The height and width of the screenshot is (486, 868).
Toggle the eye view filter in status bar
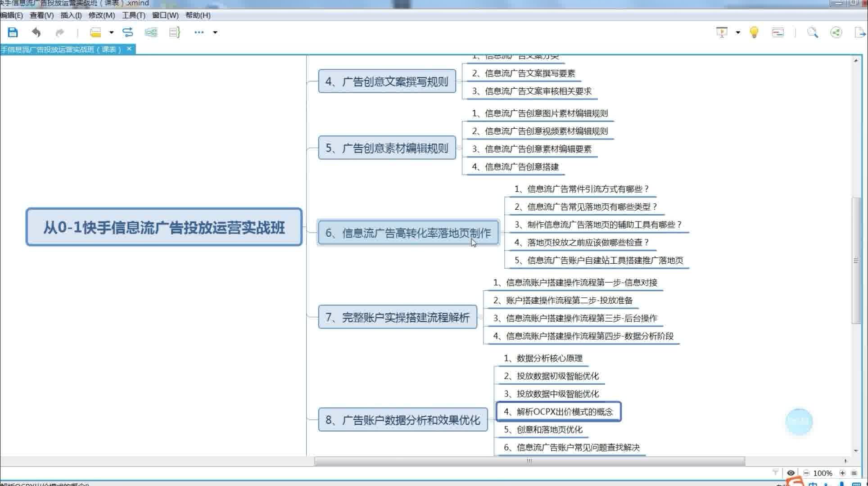tap(791, 473)
